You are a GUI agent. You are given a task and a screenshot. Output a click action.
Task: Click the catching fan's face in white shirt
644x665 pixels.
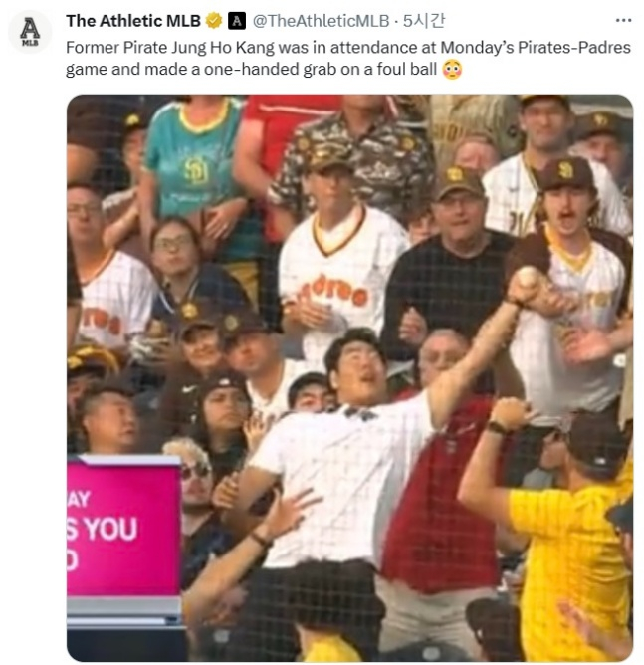tap(359, 368)
